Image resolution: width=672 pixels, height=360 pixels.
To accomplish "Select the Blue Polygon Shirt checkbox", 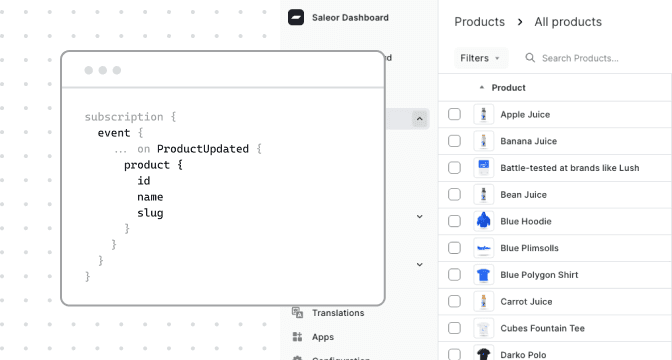I will tap(454, 275).
